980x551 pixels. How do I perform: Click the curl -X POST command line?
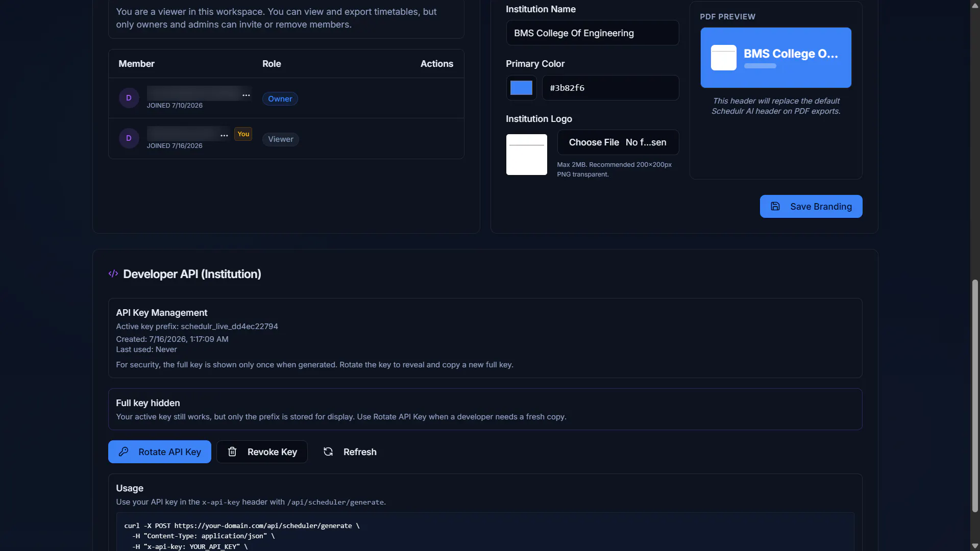pyautogui.click(x=242, y=525)
